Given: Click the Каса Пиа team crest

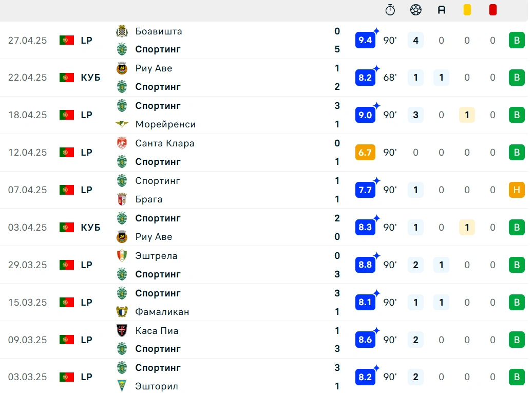Looking at the screenshot, I should coord(122,330).
